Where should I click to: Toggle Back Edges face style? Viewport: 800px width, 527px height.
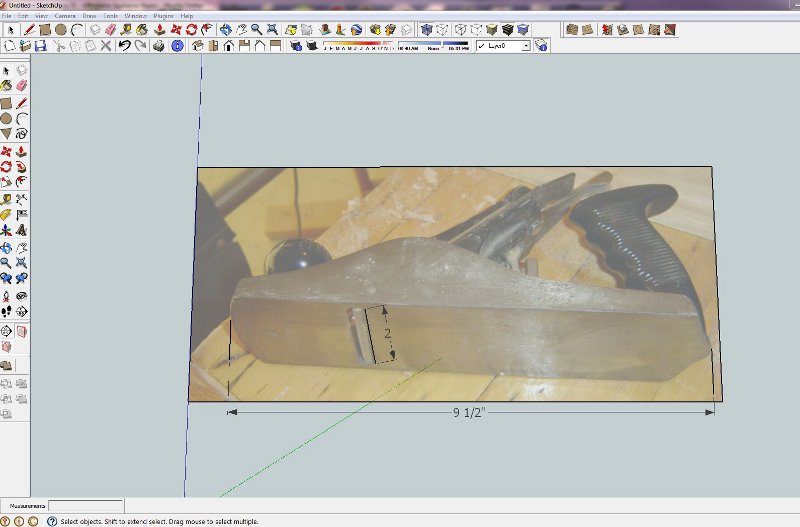(442, 30)
